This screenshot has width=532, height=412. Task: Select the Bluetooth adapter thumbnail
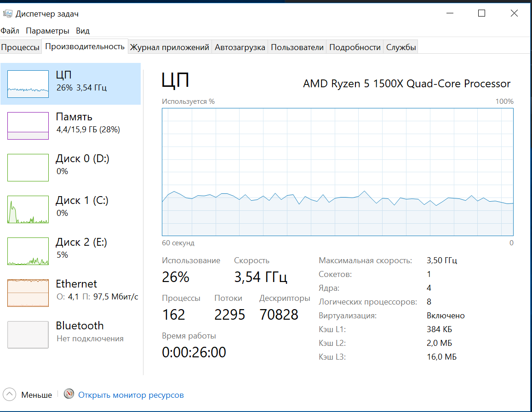(28, 334)
